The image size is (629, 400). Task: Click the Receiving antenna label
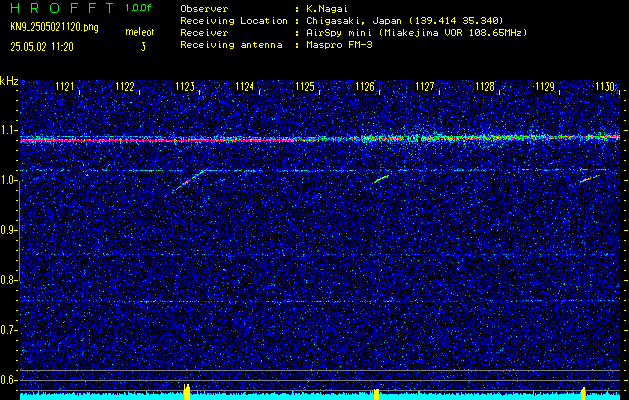(x=231, y=45)
